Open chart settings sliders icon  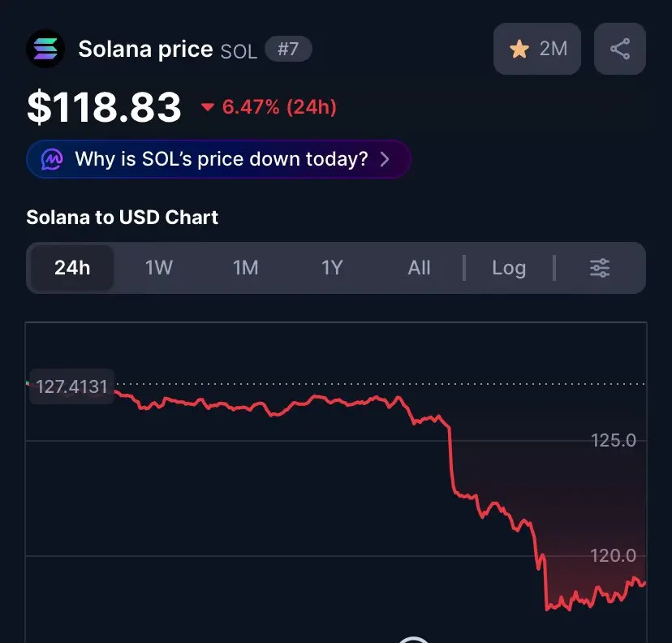[x=600, y=268]
